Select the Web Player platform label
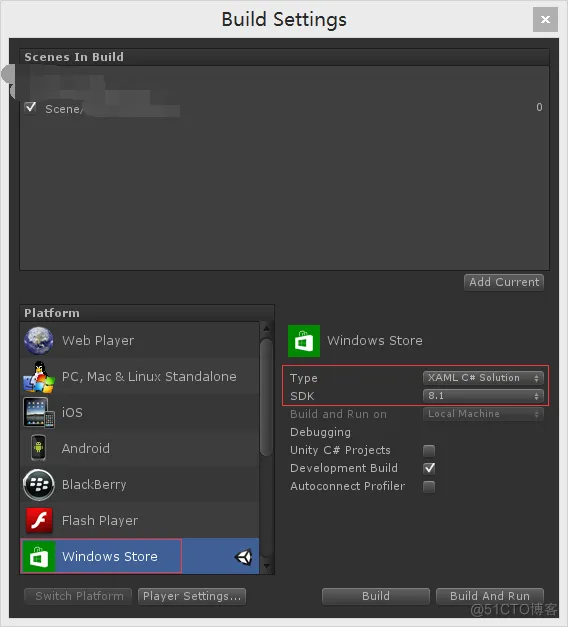568x627 pixels. click(98, 341)
